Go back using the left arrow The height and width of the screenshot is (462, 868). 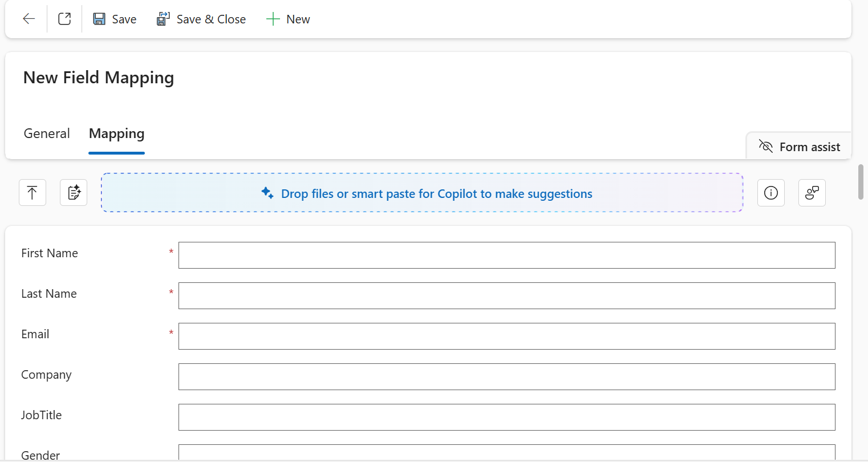click(29, 19)
